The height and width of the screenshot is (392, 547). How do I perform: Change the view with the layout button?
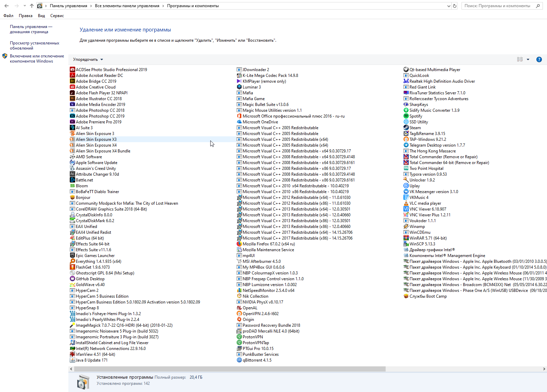[x=520, y=59]
